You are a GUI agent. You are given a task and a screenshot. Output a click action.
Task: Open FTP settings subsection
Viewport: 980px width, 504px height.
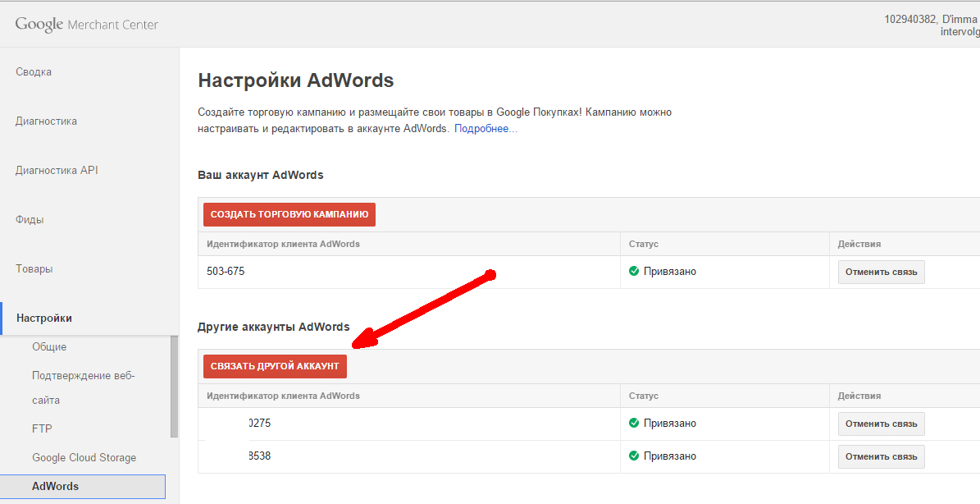tap(42, 429)
